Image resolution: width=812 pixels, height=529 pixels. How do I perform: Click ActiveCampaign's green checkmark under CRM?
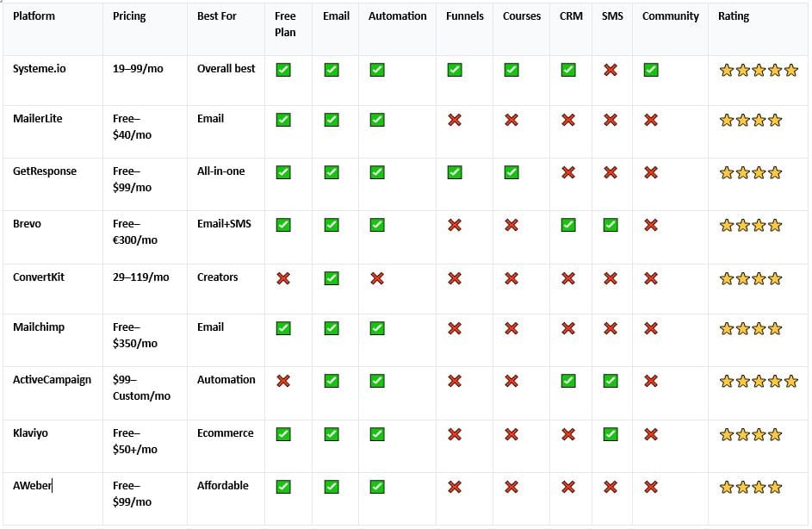(x=568, y=381)
